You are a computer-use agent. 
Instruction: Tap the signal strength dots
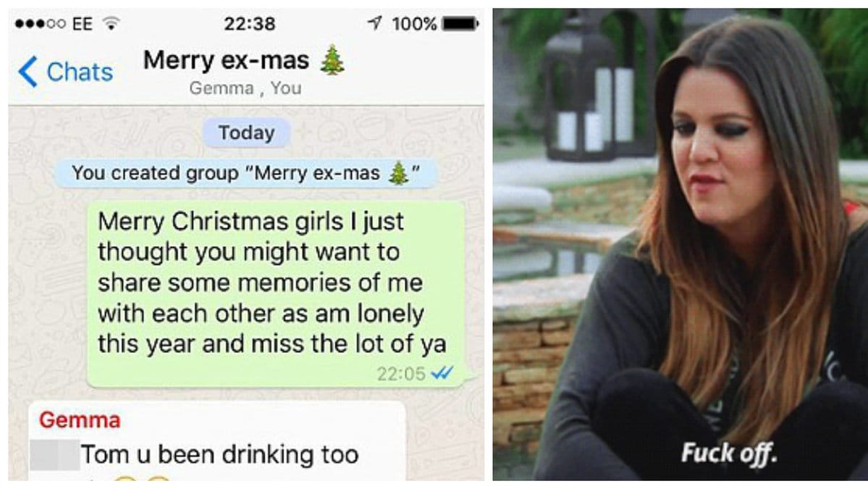point(40,24)
